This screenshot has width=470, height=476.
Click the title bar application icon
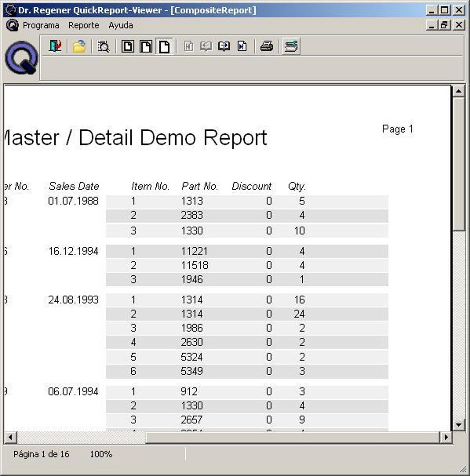click(x=11, y=10)
